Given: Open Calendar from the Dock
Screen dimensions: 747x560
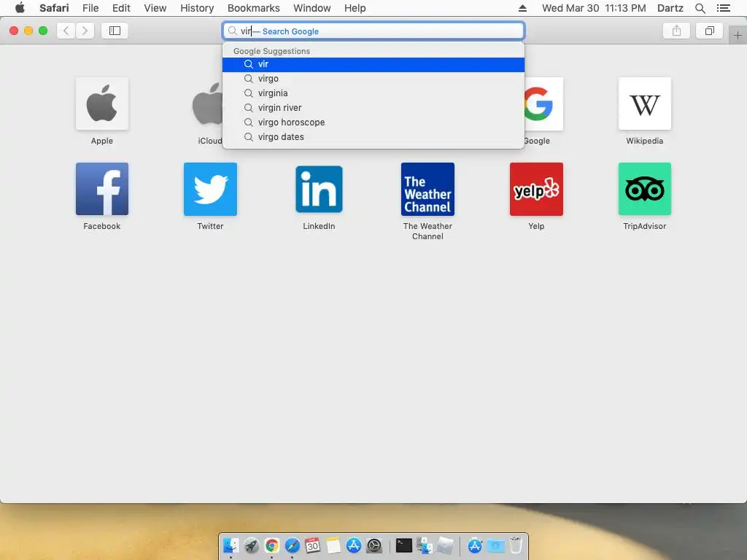Looking at the screenshot, I should click(313, 545).
